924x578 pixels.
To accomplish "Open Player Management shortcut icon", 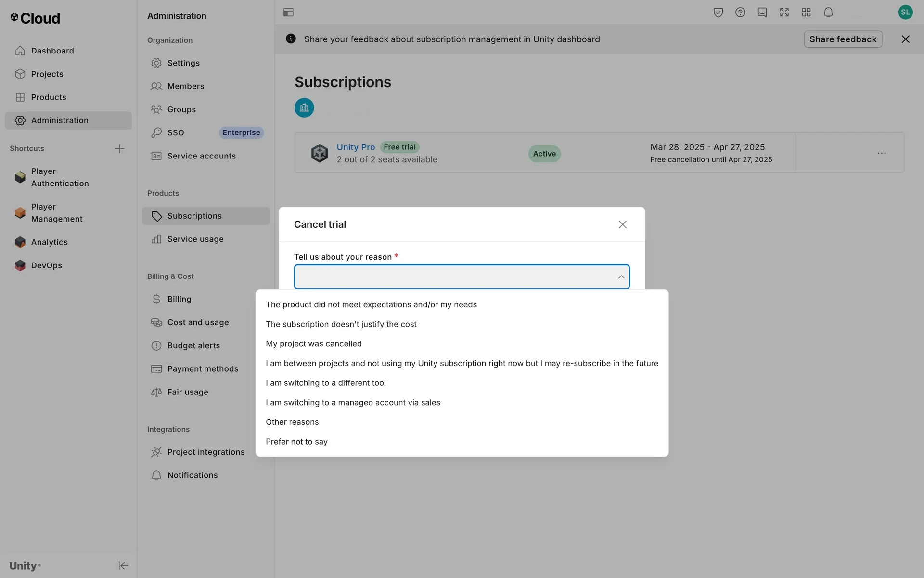I will coord(20,212).
